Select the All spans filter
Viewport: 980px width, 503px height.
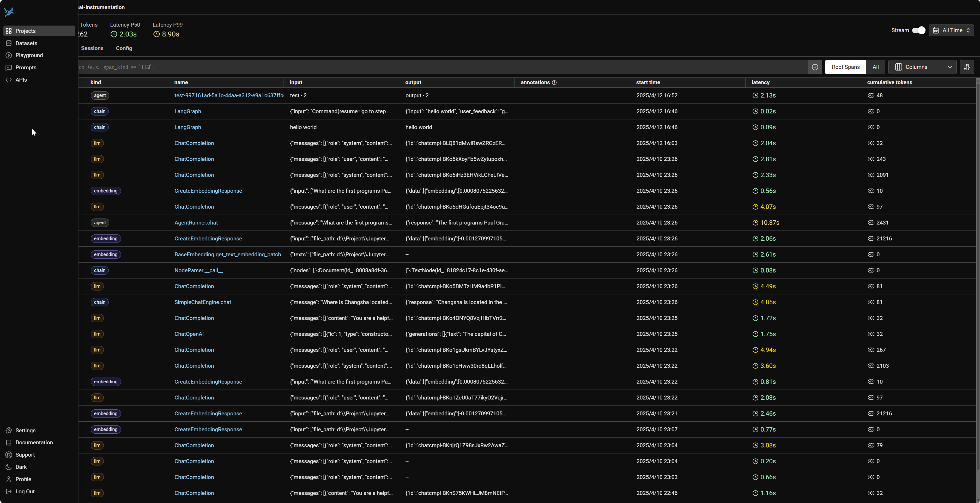[x=875, y=67]
